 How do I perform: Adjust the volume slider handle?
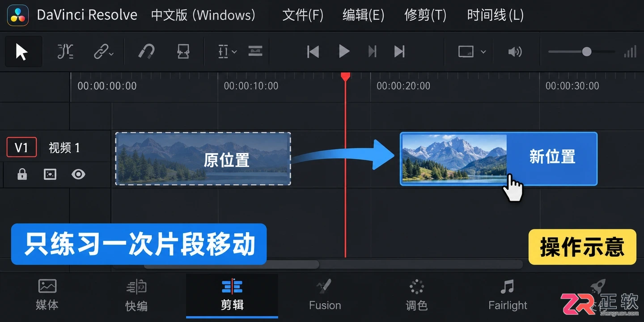tap(586, 52)
